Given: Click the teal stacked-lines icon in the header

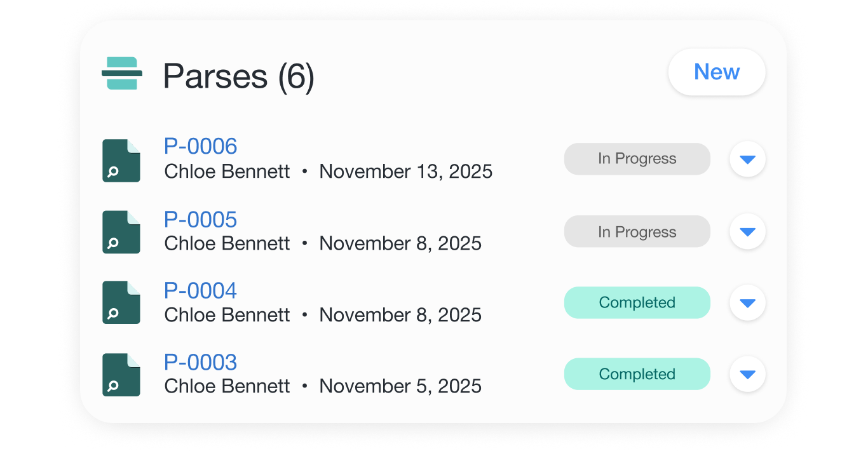Looking at the screenshot, I should tap(122, 72).
